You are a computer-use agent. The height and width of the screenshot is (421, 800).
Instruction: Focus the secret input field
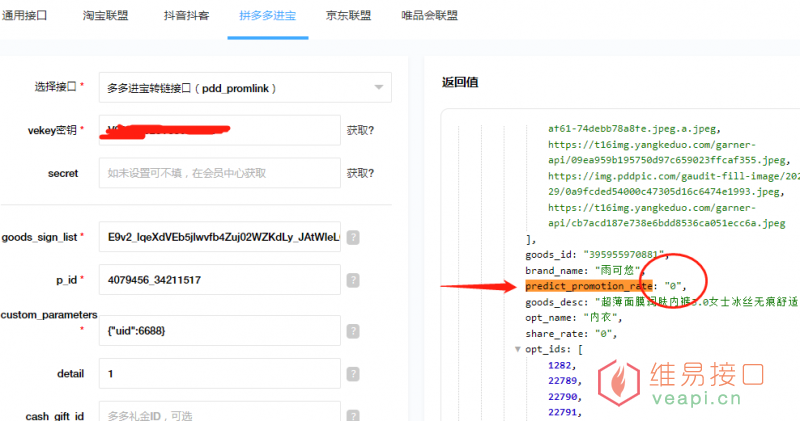[x=220, y=173]
